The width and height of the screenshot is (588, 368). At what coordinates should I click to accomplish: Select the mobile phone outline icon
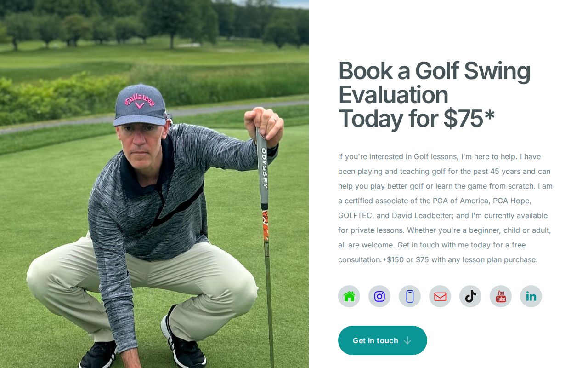[x=410, y=296]
